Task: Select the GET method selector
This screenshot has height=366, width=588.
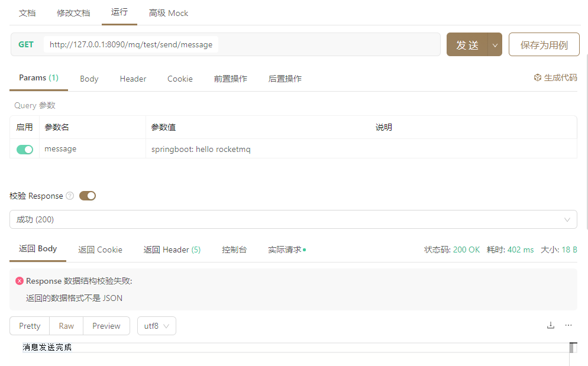Action: point(26,44)
